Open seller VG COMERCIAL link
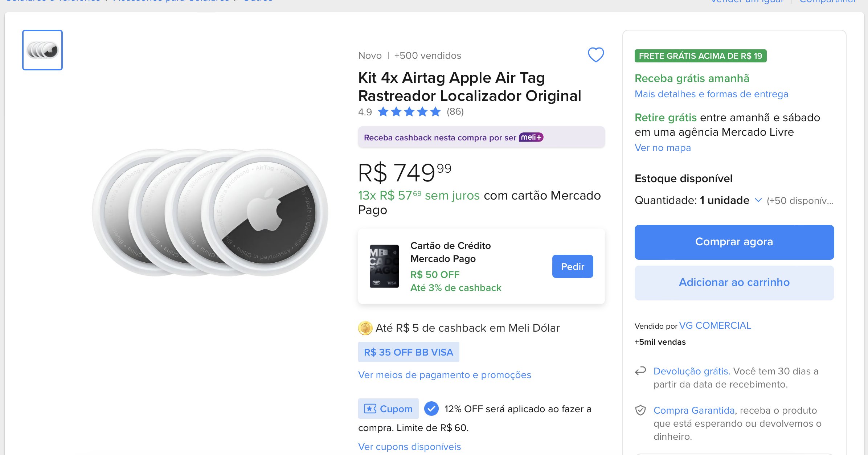Image resolution: width=868 pixels, height=455 pixels. pyautogui.click(x=715, y=325)
